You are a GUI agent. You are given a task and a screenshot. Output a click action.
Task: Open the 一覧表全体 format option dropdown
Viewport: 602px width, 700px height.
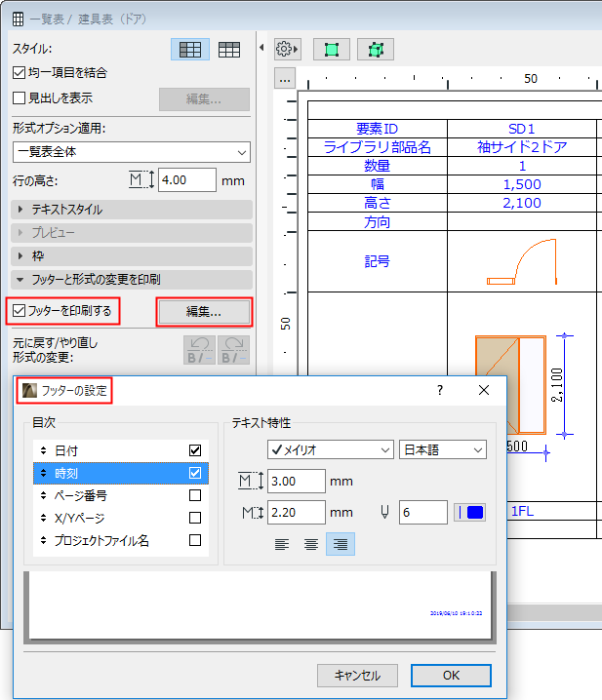point(132,152)
